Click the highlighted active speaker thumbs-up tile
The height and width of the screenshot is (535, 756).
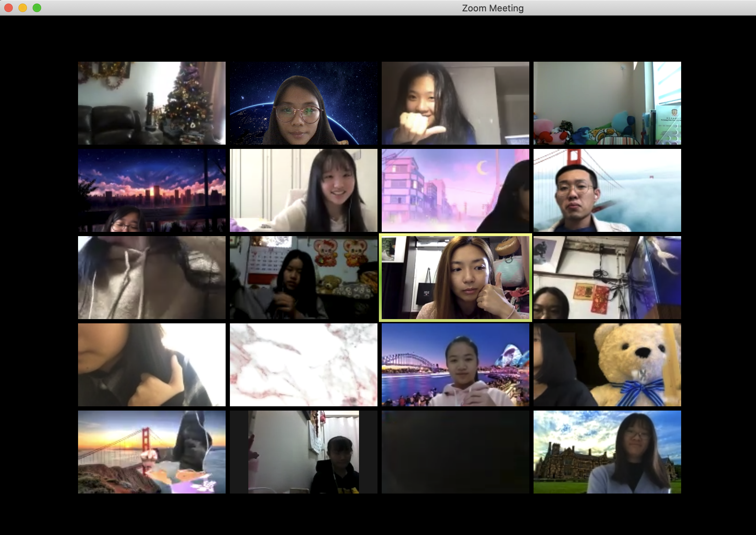455,278
